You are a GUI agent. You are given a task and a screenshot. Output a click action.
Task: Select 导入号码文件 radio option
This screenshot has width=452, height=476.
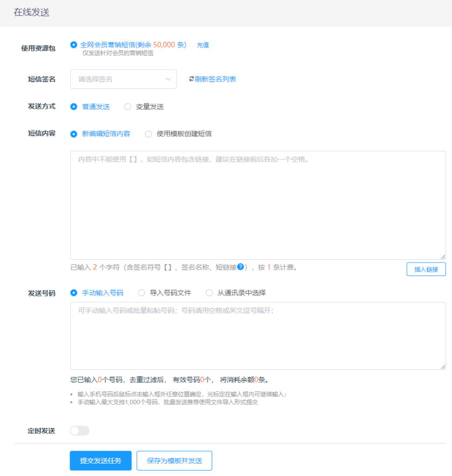click(142, 293)
